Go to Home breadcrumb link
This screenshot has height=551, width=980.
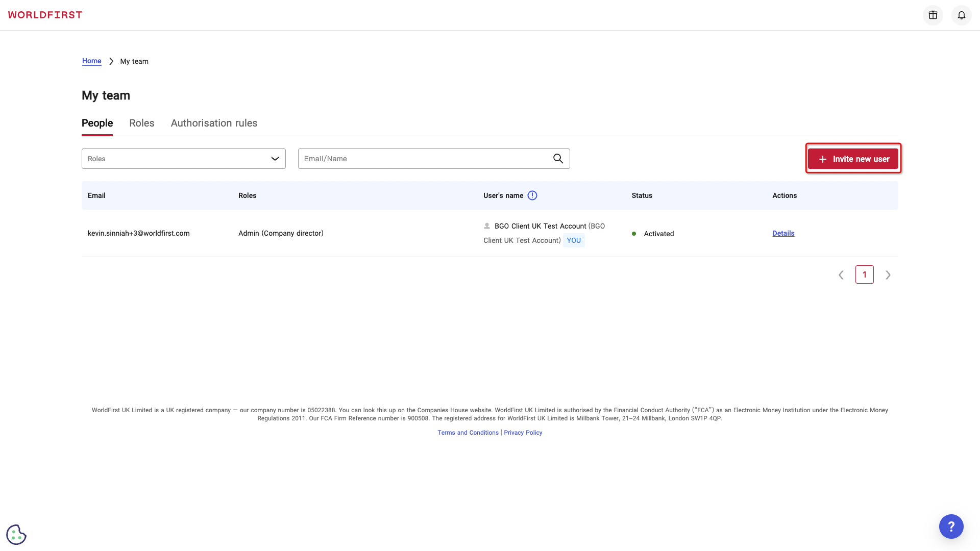(x=92, y=61)
